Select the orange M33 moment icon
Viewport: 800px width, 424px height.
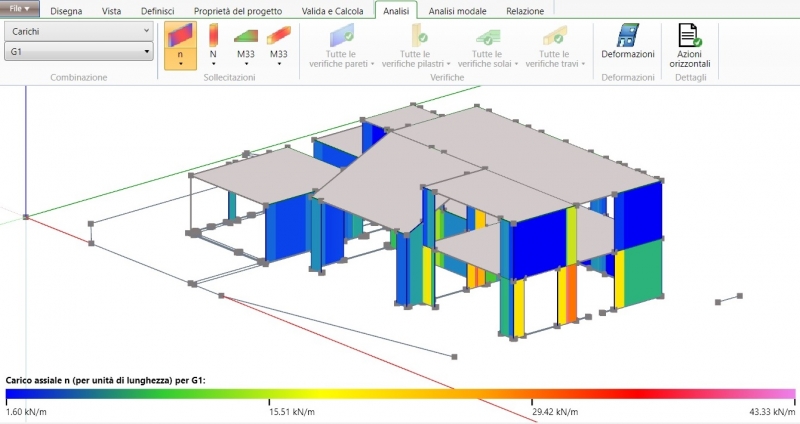click(x=279, y=35)
